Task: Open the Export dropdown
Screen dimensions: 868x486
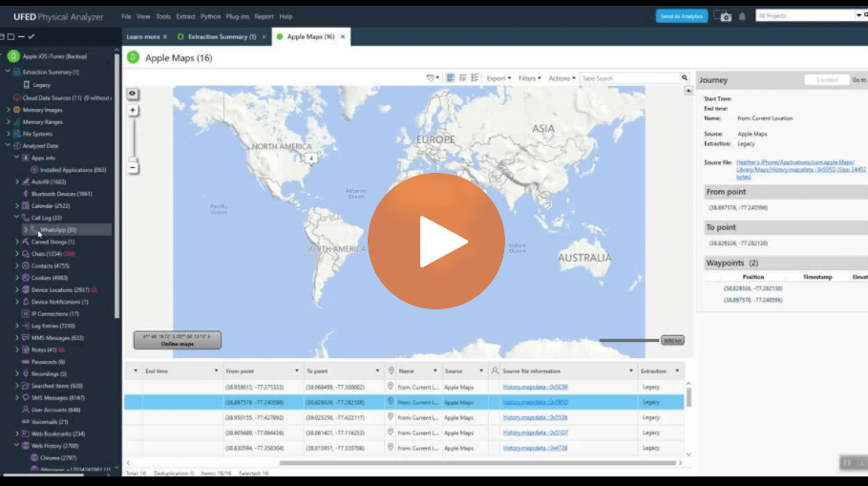Action: coord(498,78)
